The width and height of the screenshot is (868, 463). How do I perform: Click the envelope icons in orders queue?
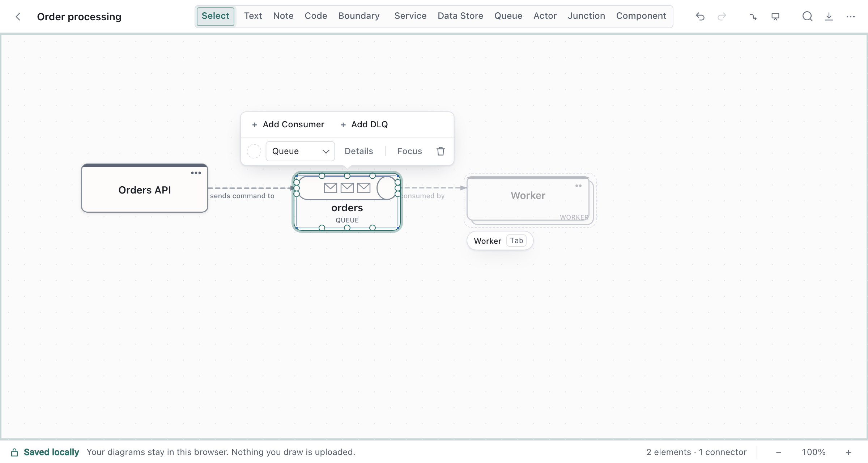pos(347,188)
